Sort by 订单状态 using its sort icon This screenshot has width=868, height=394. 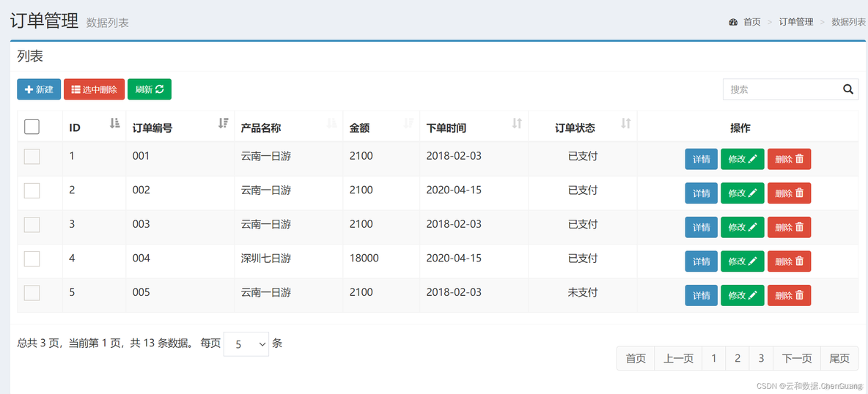point(625,124)
